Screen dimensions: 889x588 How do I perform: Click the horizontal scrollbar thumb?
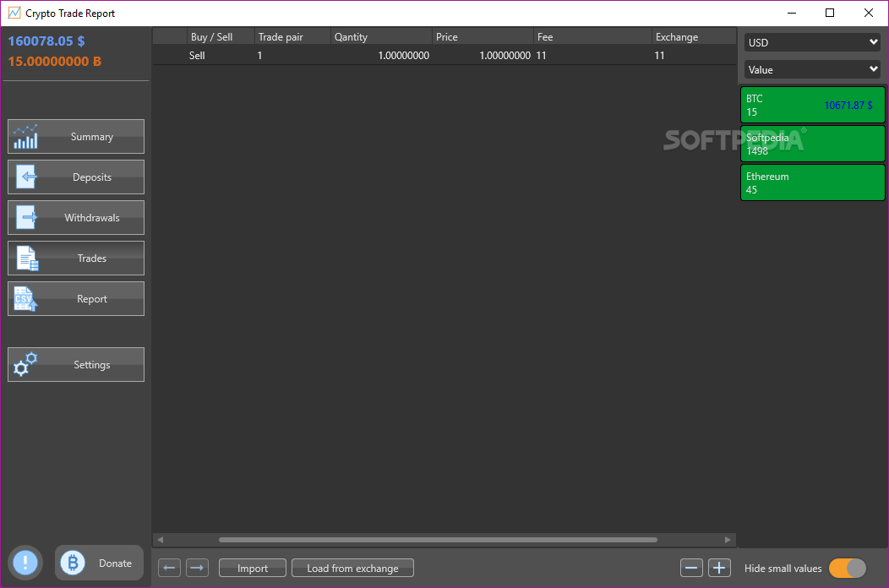439,540
